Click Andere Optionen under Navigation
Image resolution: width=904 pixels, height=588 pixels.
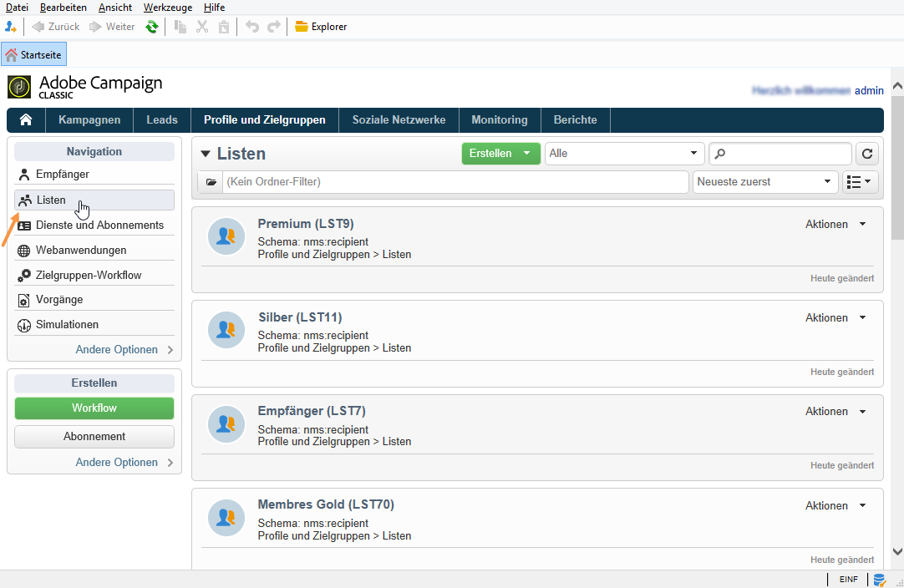[x=124, y=349]
